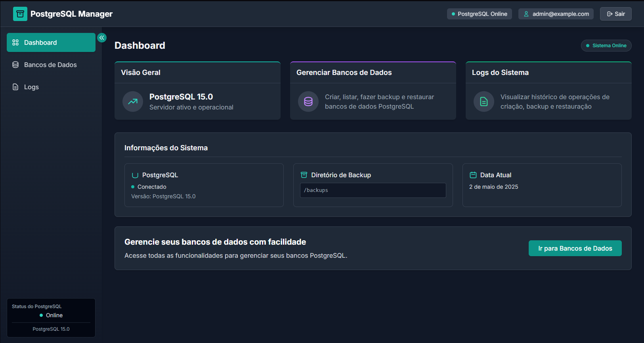This screenshot has height=343, width=644.
Task: Click the user profile icon in header
Action: click(x=526, y=14)
